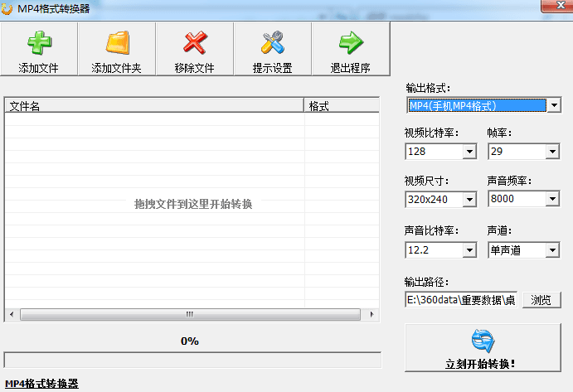Click the app logo in title bar

(x=7, y=8)
